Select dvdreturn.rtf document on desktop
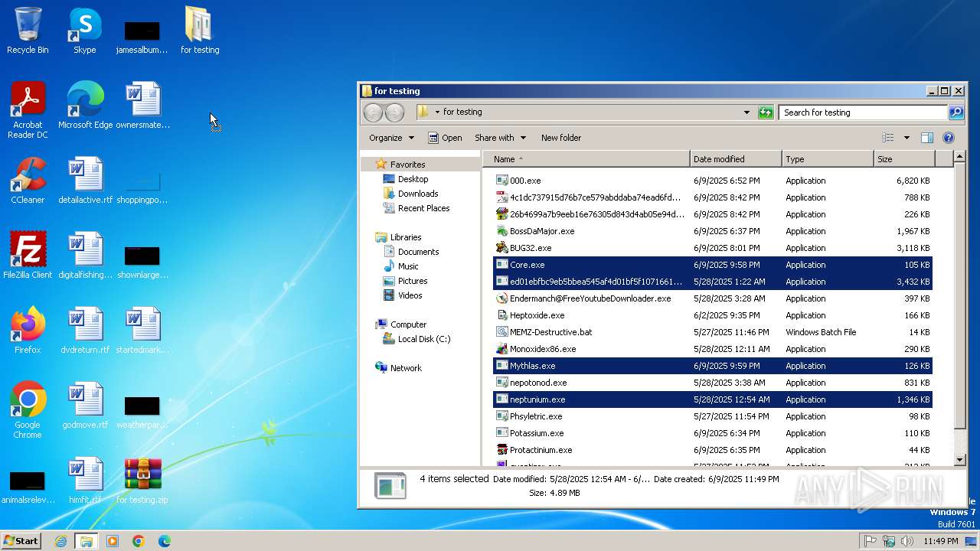The width and height of the screenshot is (980, 551). click(85, 331)
